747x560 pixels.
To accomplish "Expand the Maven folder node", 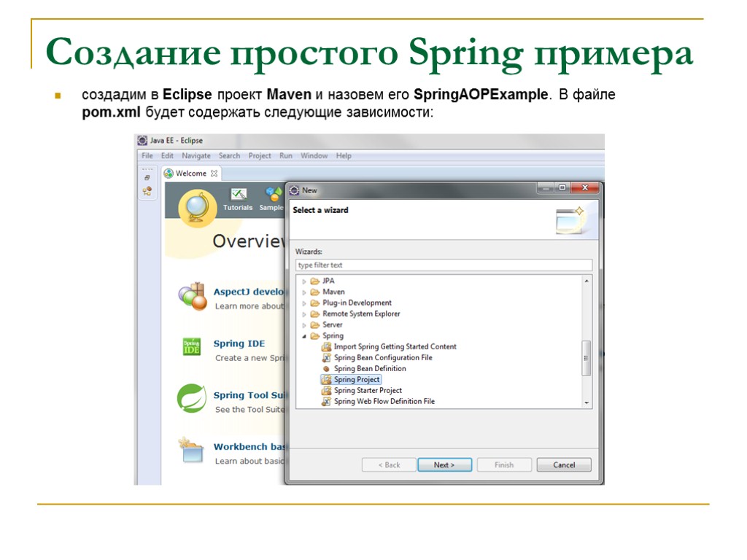I will (304, 292).
